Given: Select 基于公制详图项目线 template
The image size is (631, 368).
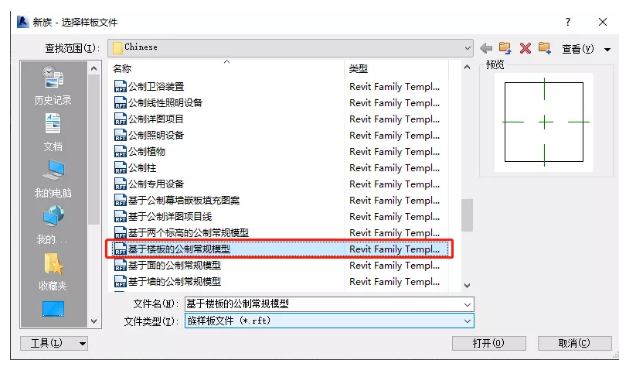Looking at the screenshot, I should click(x=170, y=217).
